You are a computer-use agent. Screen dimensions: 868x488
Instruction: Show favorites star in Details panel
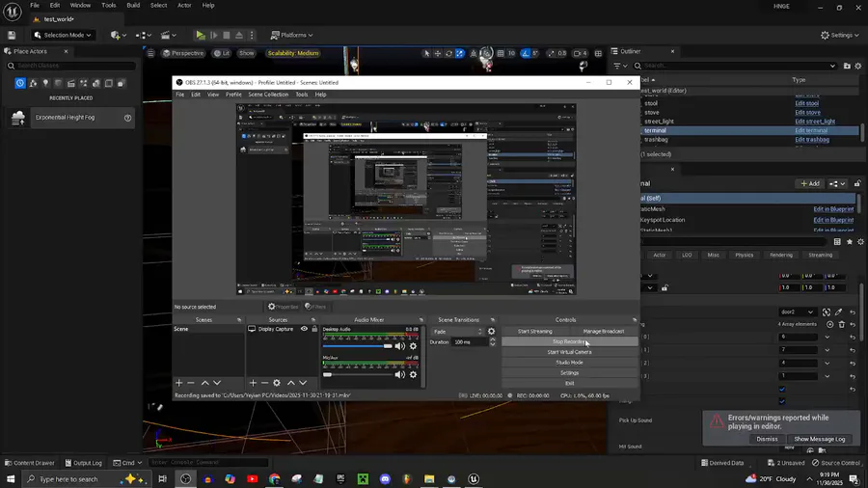(849, 242)
